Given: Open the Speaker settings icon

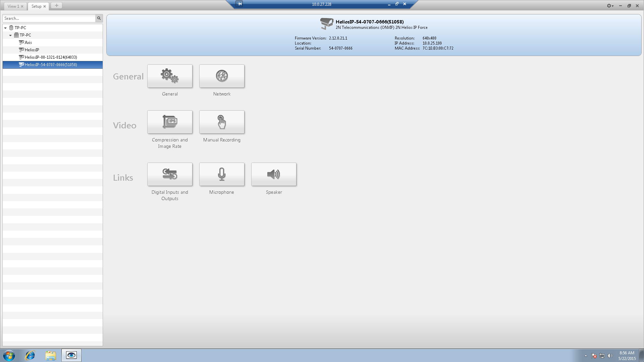Looking at the screenshot, I should [x=274, y=174].
